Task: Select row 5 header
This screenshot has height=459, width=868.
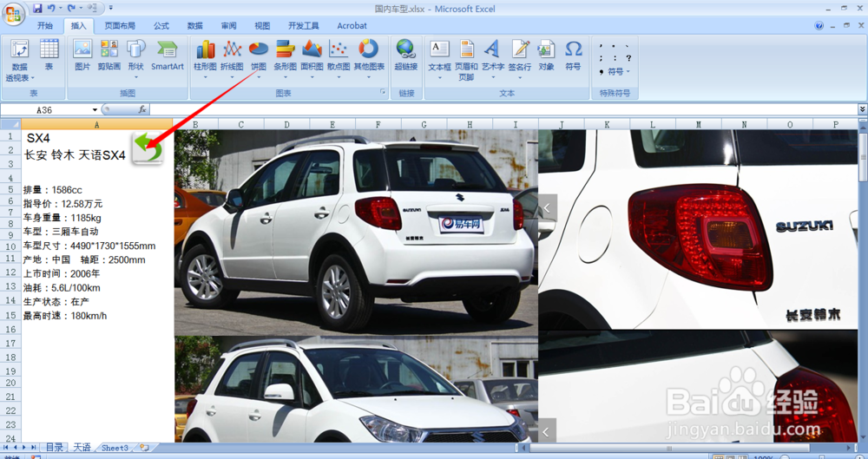Action: point(10,189)
